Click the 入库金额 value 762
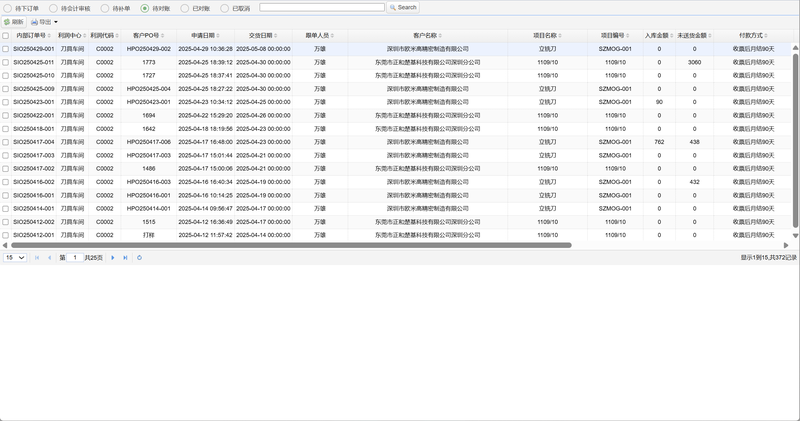The height and width of the screenshot is (421, 800). 659,142
